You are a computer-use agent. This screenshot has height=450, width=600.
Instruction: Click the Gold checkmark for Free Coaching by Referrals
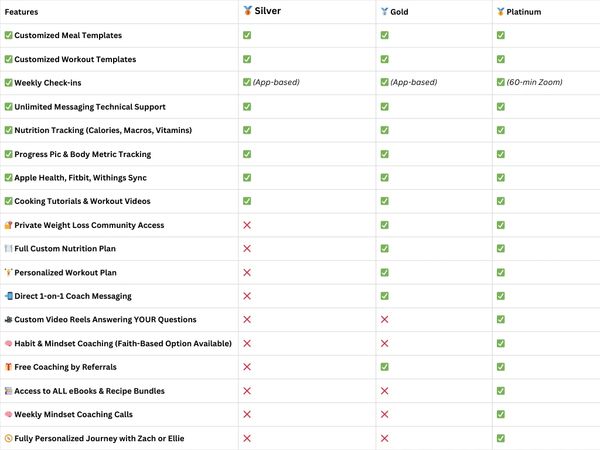tap(385, 367)
